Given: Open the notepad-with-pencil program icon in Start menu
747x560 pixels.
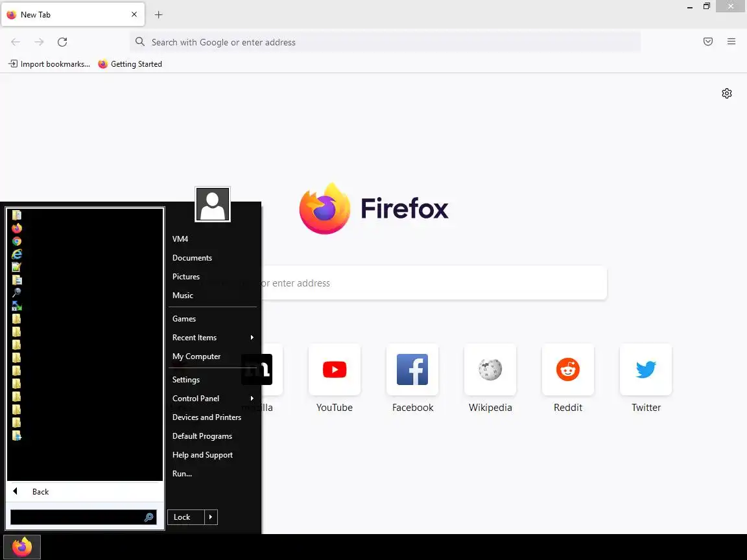Looking at the screenshot, I should point(17,267).
